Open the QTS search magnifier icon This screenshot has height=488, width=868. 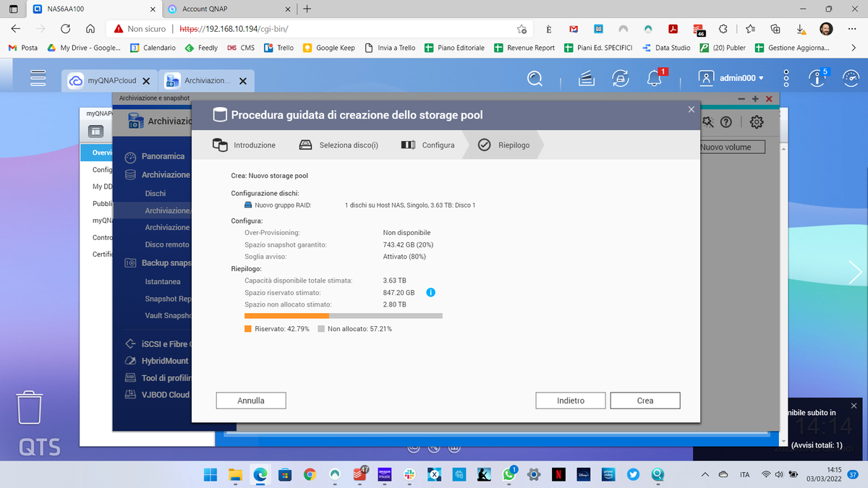point(535,78)
